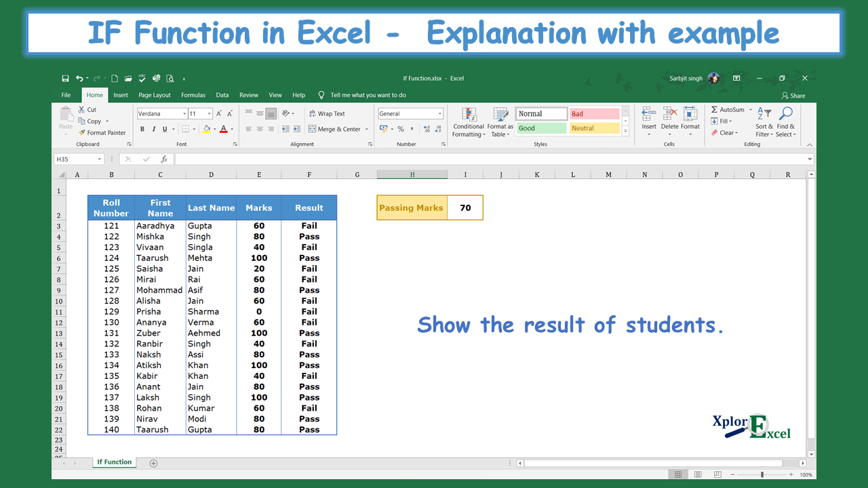Switch to Normal view in status bar
868x488 pixels.
pos(677,474)
